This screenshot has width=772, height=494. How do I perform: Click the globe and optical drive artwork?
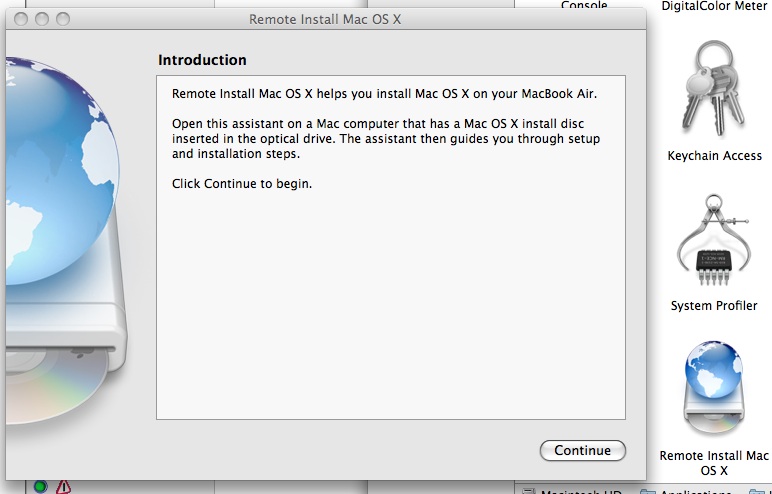point(66,241)
